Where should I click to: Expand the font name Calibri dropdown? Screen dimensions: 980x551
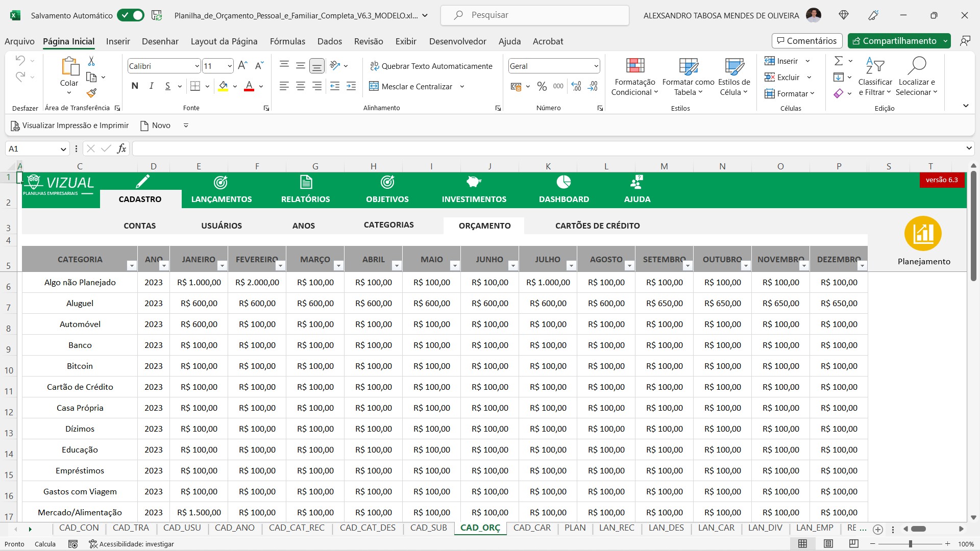point(197,66)
